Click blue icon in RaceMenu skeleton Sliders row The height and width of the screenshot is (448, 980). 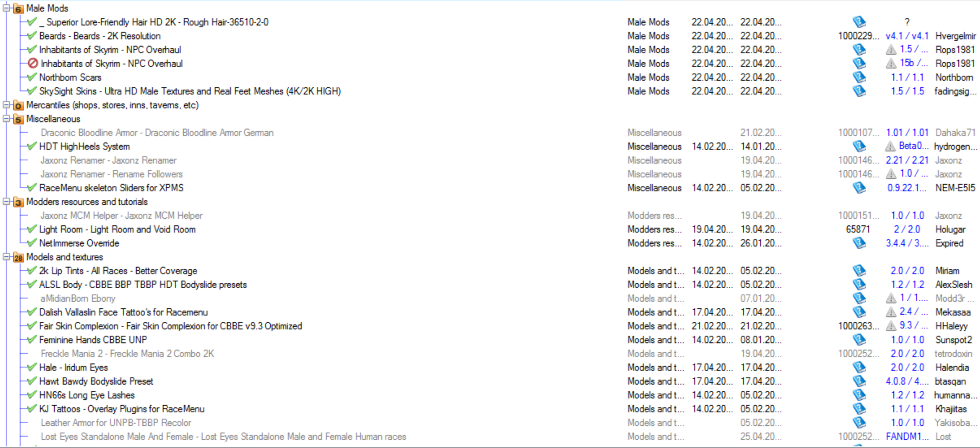click(x=859, y=188)
